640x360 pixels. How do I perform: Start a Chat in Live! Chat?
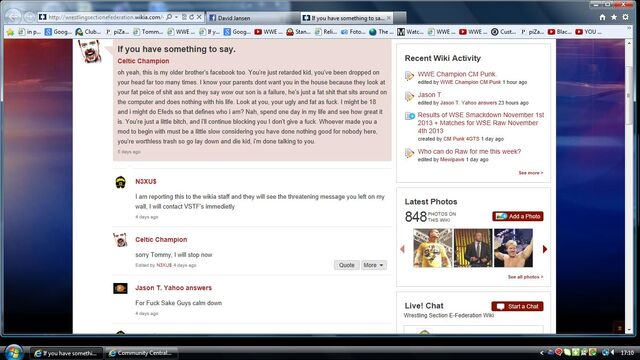point(518,307)
